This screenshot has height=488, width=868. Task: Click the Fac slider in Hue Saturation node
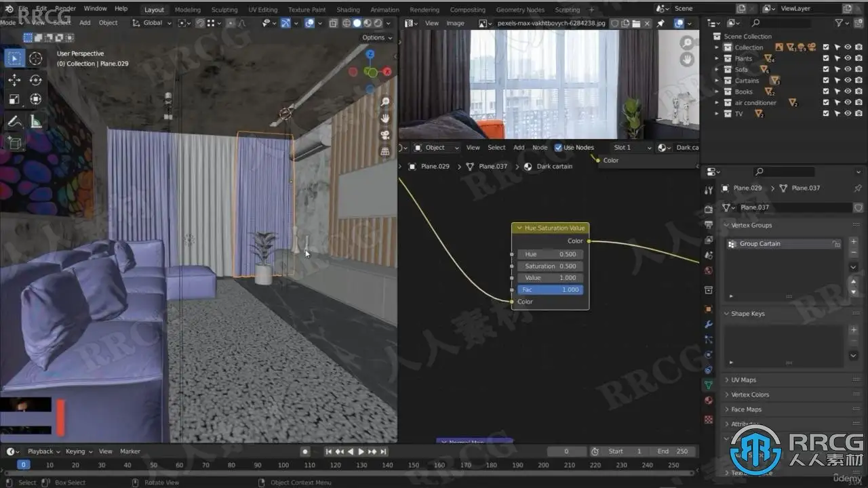[x=550, y=290]
